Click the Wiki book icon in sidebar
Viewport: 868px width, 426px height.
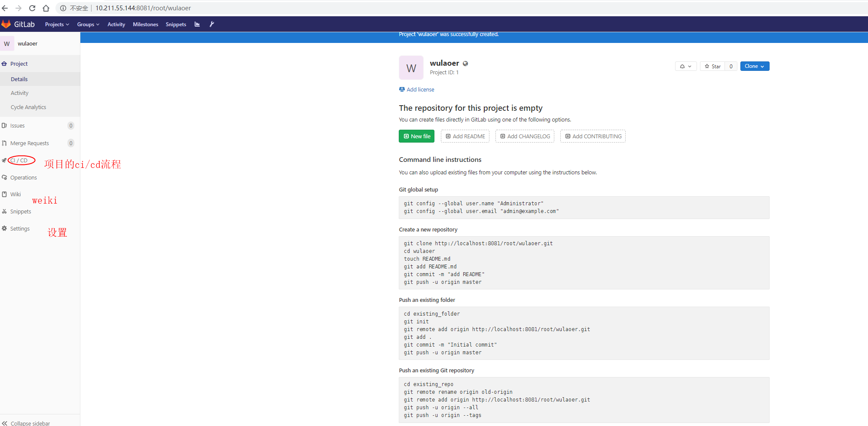pyautogui.click(x=4, y=195)
